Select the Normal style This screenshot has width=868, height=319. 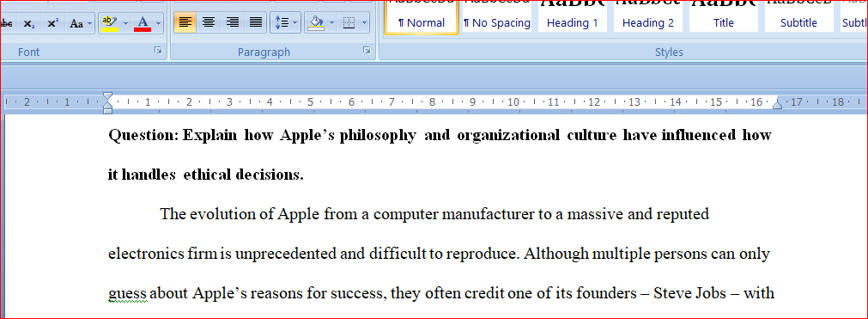422,18
